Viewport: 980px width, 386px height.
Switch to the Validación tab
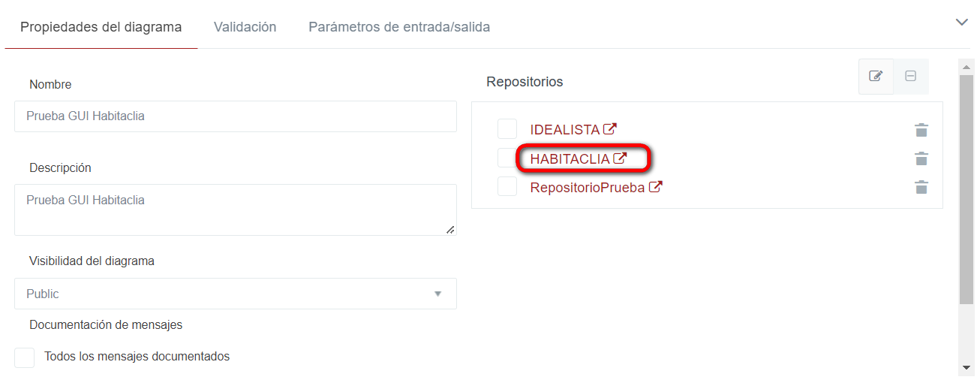[245, 27]
